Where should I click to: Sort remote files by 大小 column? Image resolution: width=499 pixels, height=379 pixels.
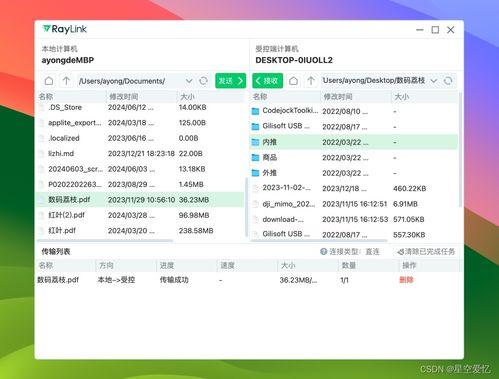point(424,97)
